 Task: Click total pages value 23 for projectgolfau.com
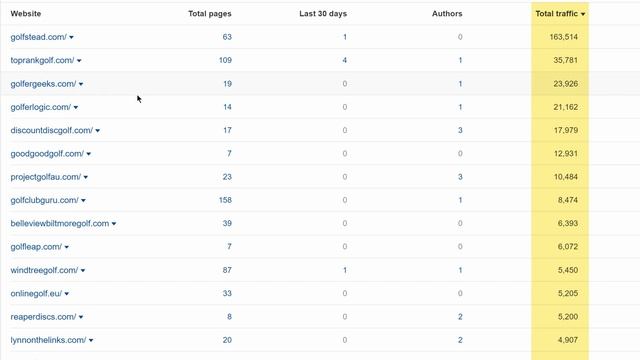coord(227,177)
